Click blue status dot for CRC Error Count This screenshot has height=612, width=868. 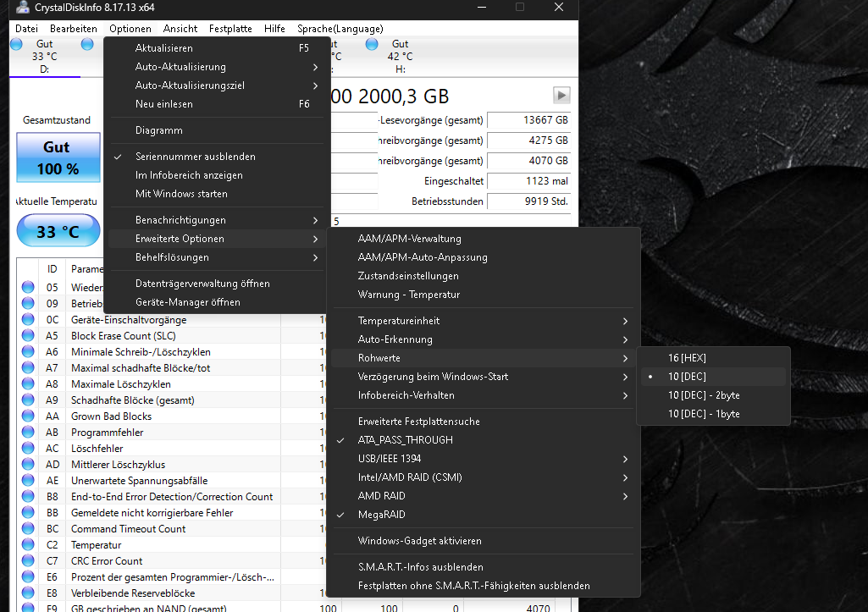click(x=28, y=560)
